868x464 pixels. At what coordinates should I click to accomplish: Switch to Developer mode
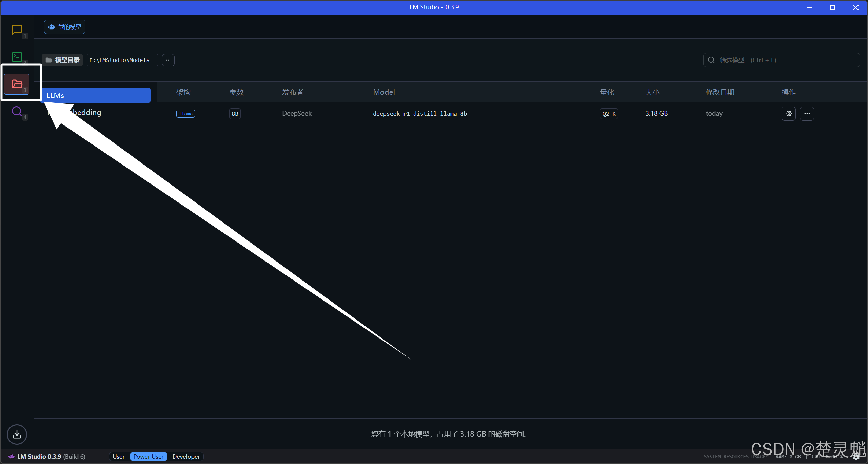click(x=186, y=457)
